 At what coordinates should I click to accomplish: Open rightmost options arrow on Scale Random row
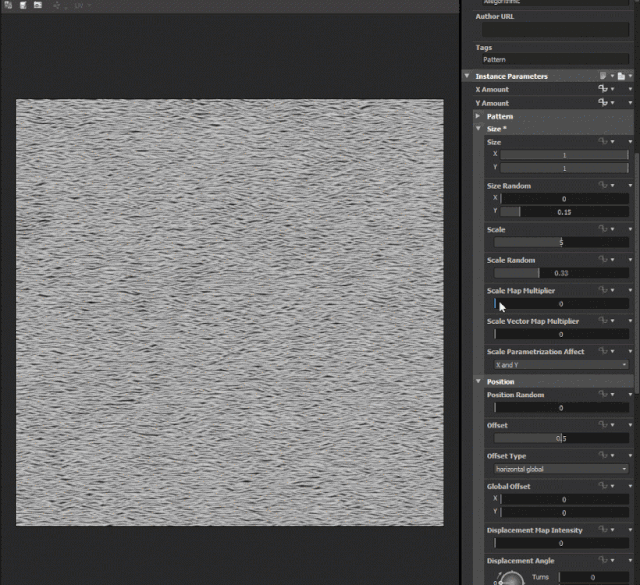[x=631, y=260]
